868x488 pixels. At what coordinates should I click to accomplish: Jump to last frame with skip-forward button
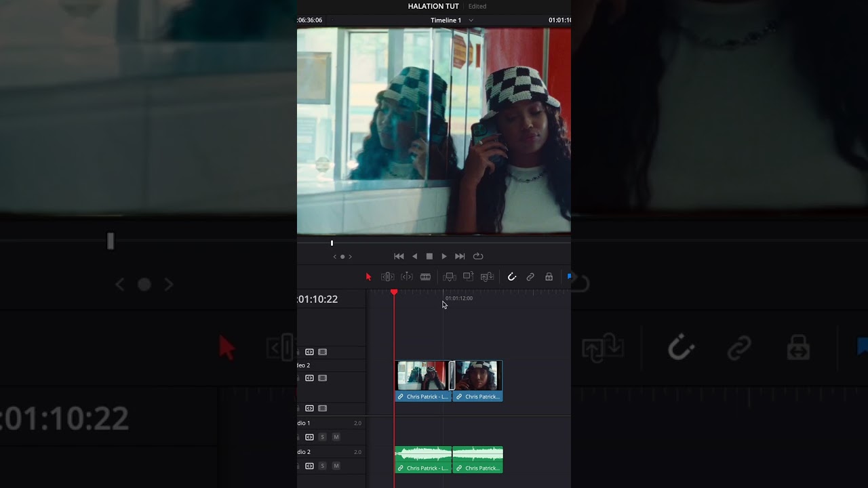pyautogui.click(x=460, y=256)
